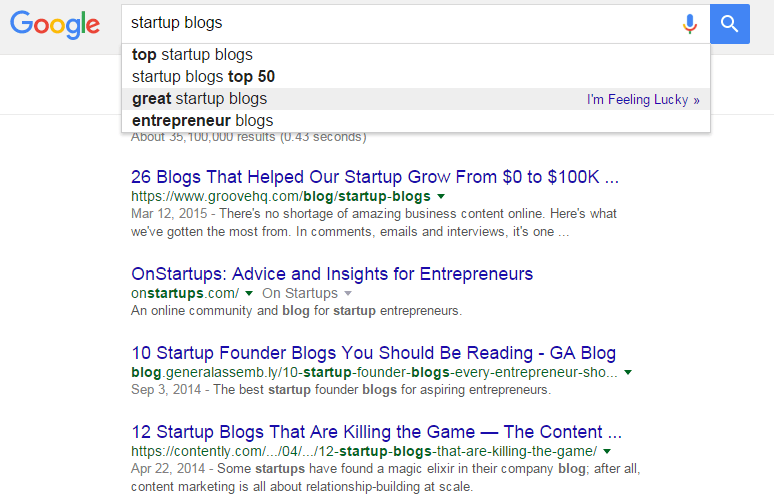The width and height of the screenshot is (774, 502).
Task: Expand arrow next to blog.generalassemb.ly URL
Action: click(x=628, y=372)
